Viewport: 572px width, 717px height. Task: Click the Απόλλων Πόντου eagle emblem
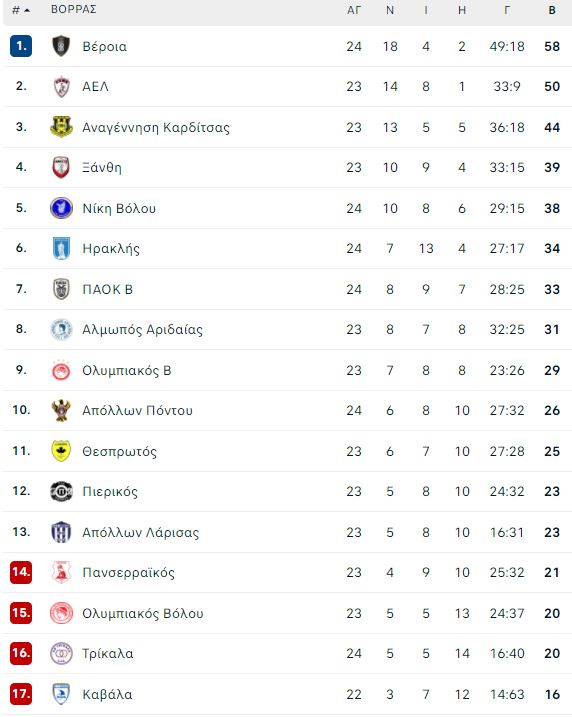click(61, 410)
